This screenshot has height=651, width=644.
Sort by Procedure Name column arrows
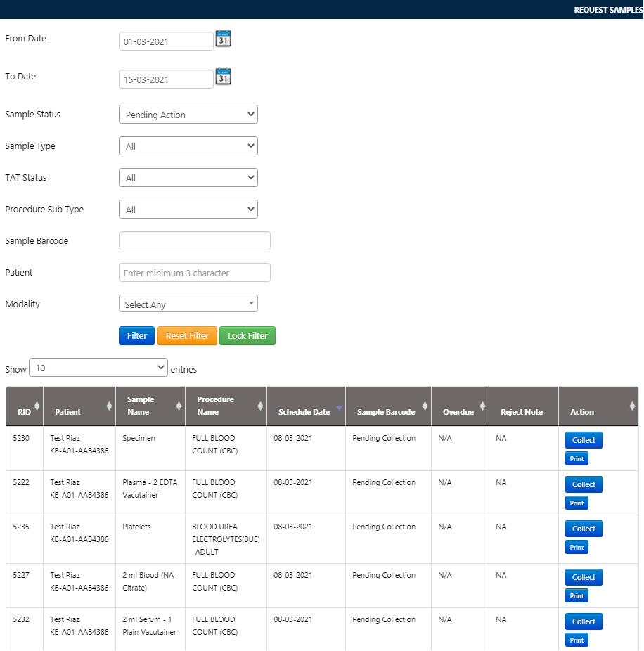point(261,406)
